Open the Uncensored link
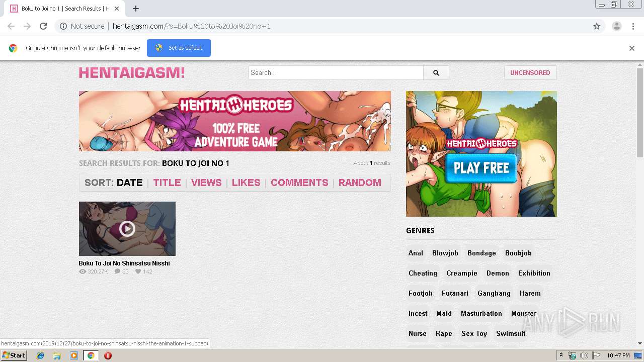Screen dimensions: 644x362 [x=530, y=73]
